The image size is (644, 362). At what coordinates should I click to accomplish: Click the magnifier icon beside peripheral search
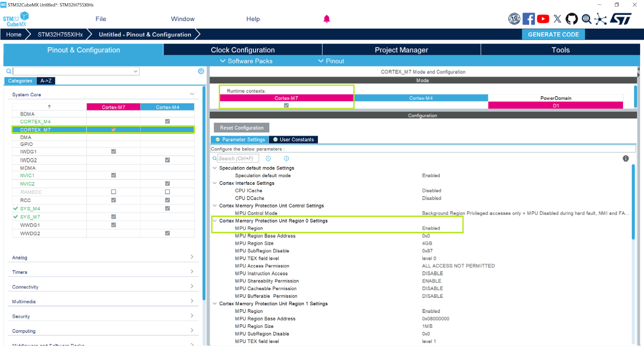9,71
